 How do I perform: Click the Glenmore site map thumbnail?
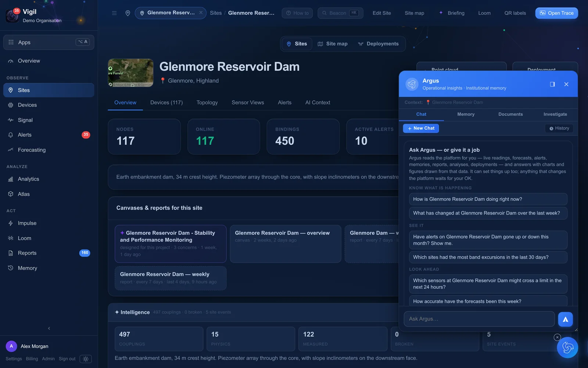coord(130,73)
